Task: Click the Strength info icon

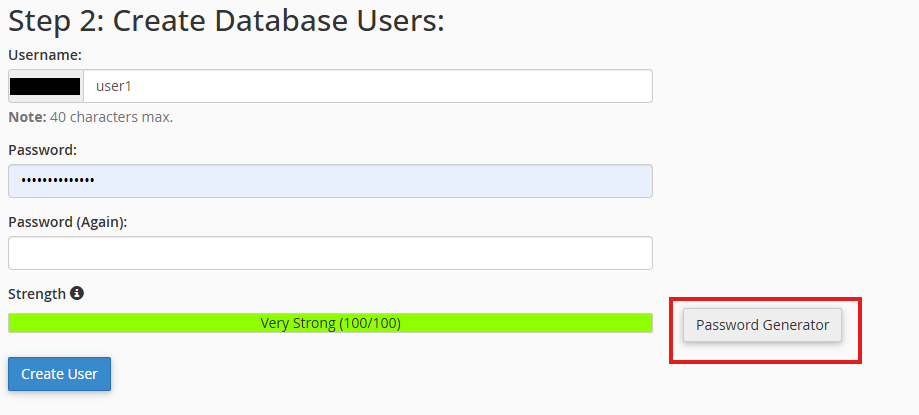Action: coord(77,293)
